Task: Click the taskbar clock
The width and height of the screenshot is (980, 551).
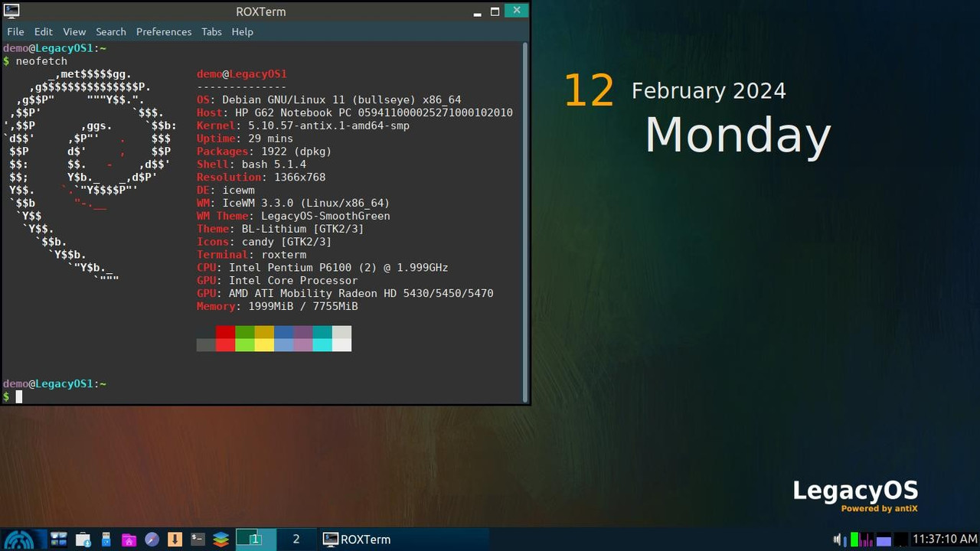Action: tap(945, 540)
